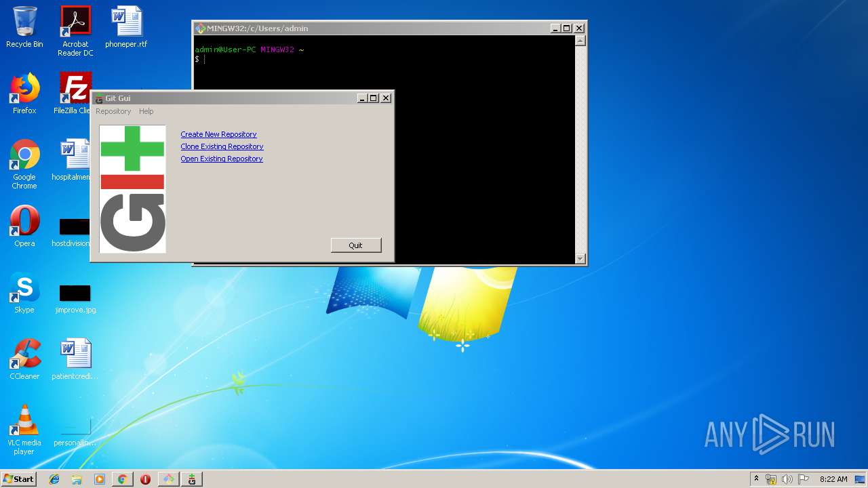Click the MINGW32 terminal title bar icon

200,28
